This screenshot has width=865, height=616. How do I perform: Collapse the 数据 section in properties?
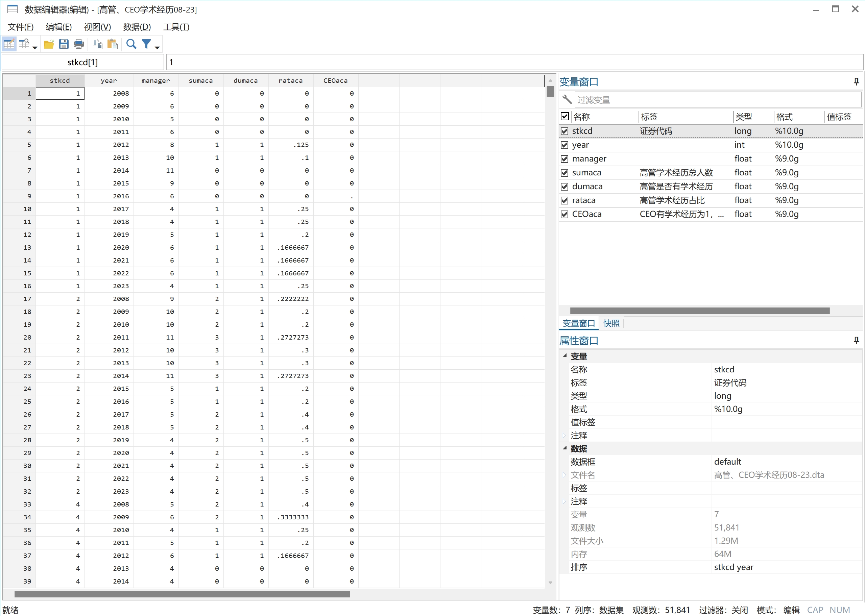[x=564, y=448]
